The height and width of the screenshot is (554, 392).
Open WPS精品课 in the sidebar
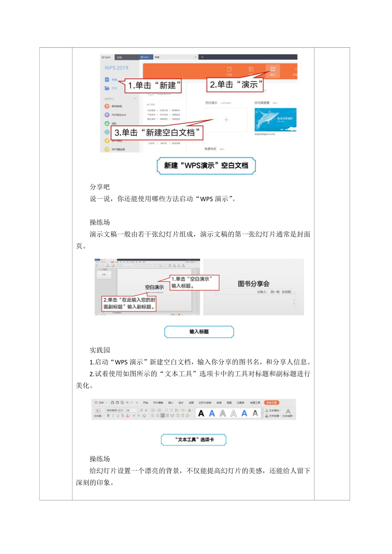(115, 149)
